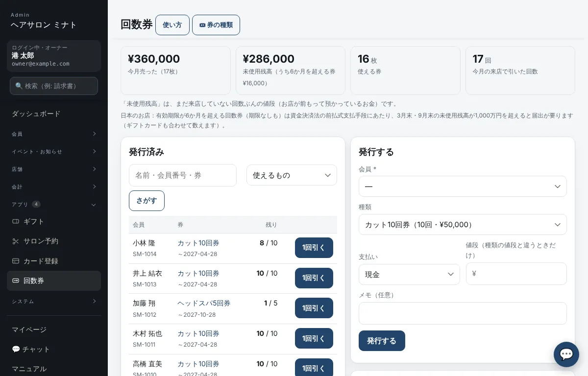The width and height of the screenshot is (588, 376).
Task: Click 1回引く for 高橋 直美
Action: [314, 368]
